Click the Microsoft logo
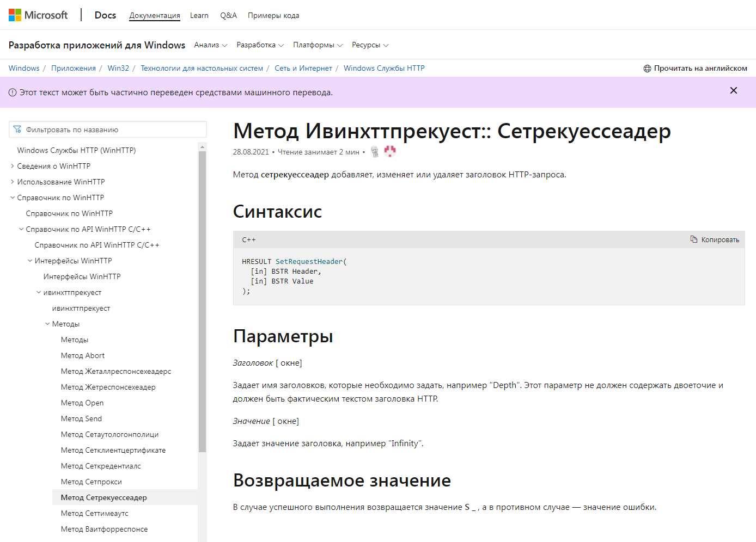The width and height of the screenshot is (756, 542). click(x=38, y=15)
